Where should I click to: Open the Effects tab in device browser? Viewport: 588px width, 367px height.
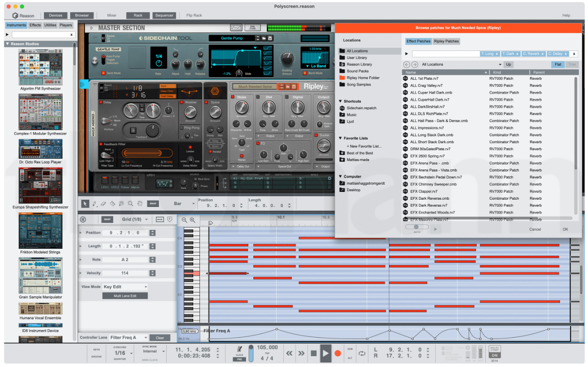[35, 25]
